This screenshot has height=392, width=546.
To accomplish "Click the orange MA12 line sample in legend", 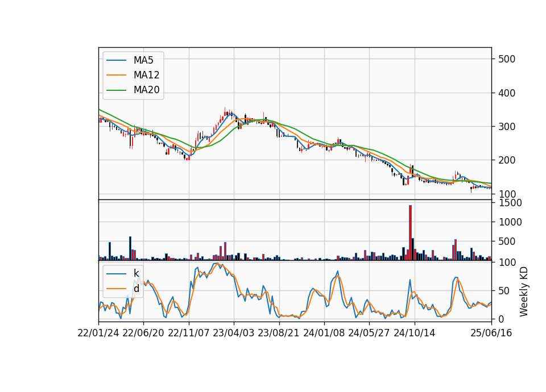I will pyautogui.click(x=116, y=75).
